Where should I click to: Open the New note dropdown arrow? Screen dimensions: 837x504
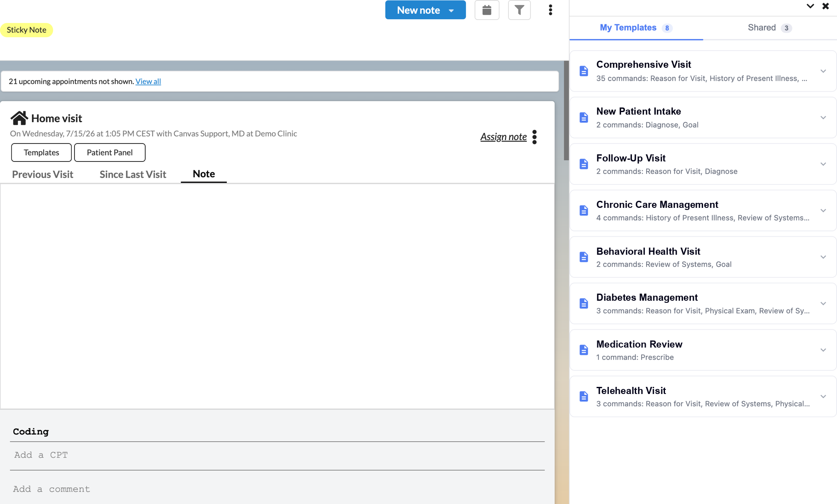(x=452, y=10)
